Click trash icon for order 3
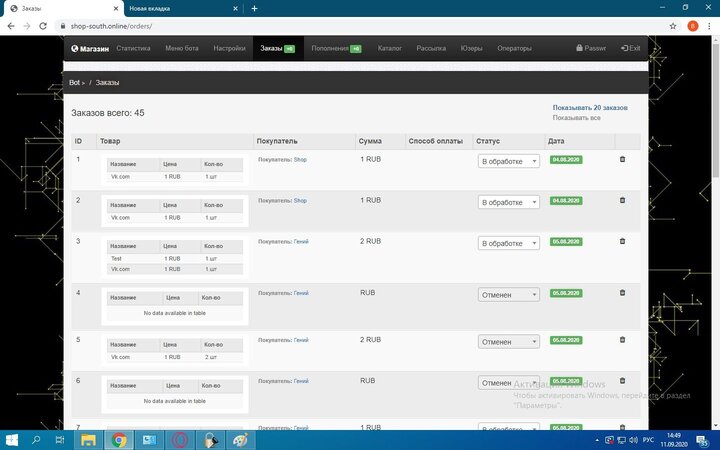The image size is (720, 450). pos(622,241)
